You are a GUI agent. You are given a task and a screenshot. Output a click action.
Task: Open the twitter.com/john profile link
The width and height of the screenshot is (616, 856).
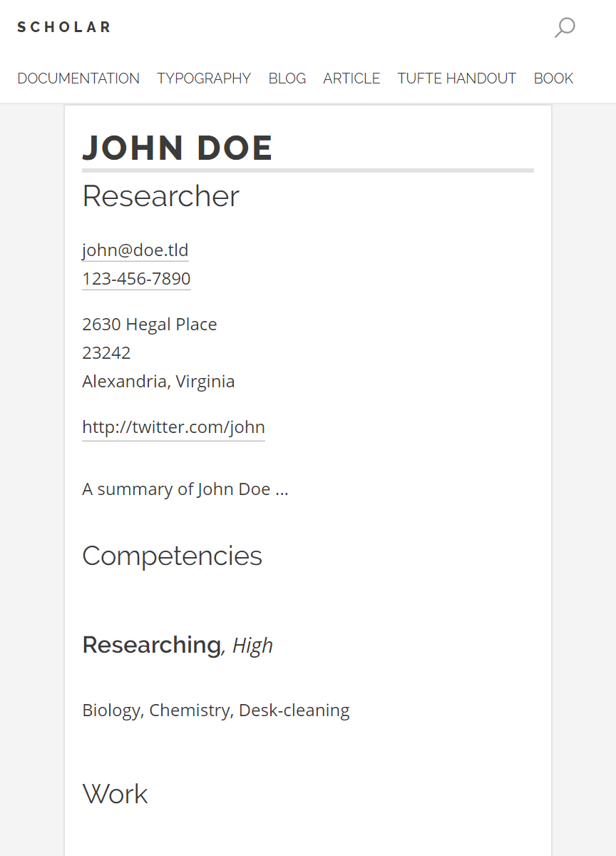(173, 427)
